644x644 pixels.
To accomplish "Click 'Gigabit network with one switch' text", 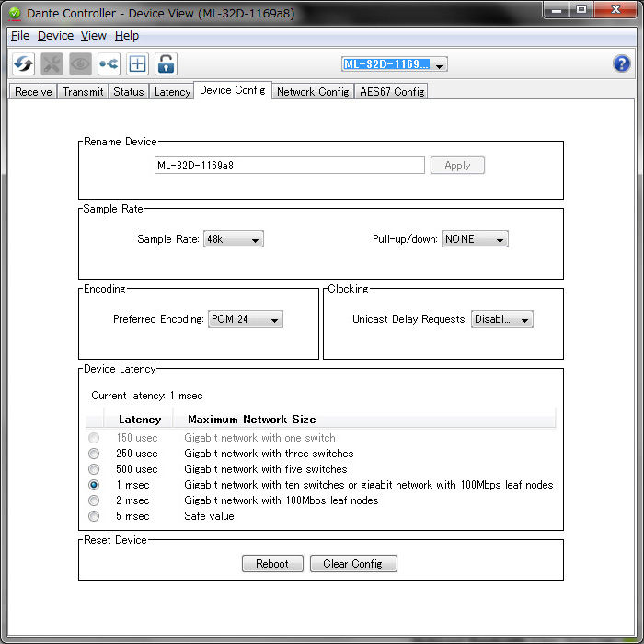I will tap(259, 438).
